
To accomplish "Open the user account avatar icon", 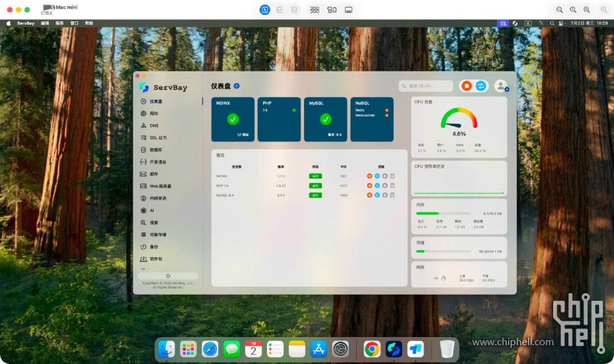I will pos(501,86).
